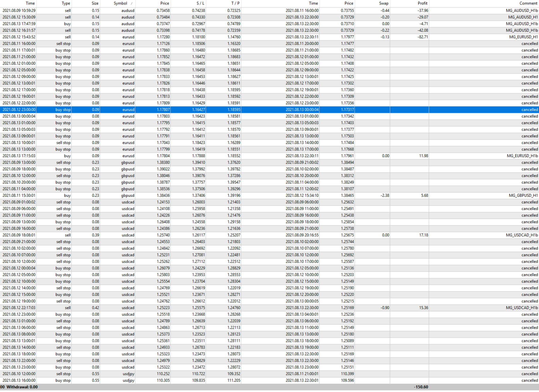Click the Size column header
Viewport: 539px width, 392px height.
click(95, 3)
